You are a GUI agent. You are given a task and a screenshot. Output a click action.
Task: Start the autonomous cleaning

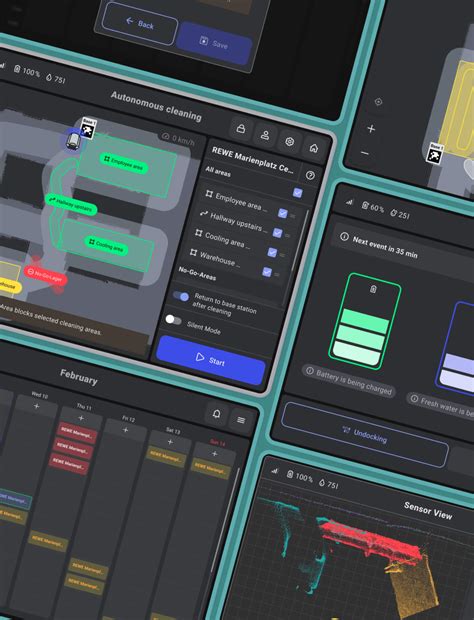(210, 360)
